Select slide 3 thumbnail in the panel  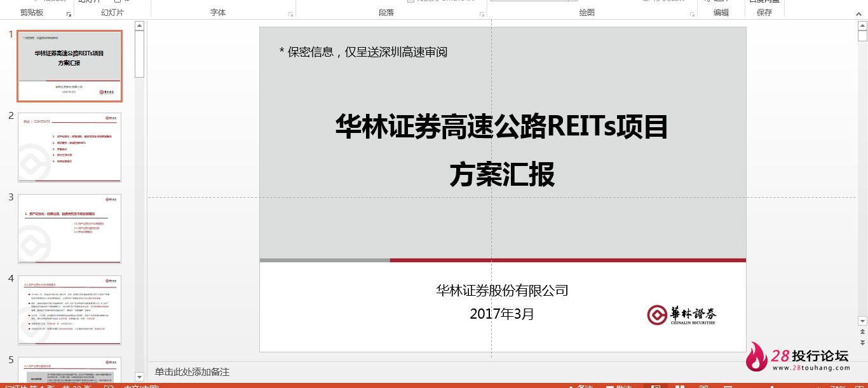(x=70, y=229)
